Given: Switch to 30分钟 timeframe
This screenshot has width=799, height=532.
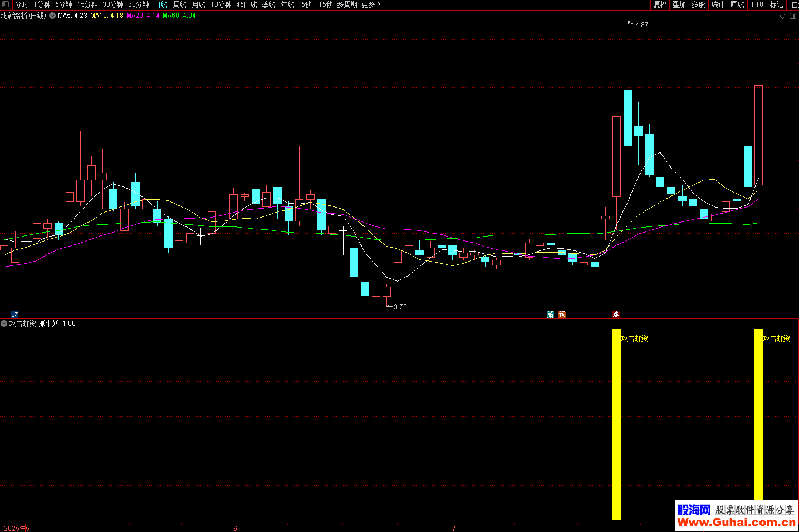Looking at the screenshot, I should (x=113, y=4).
